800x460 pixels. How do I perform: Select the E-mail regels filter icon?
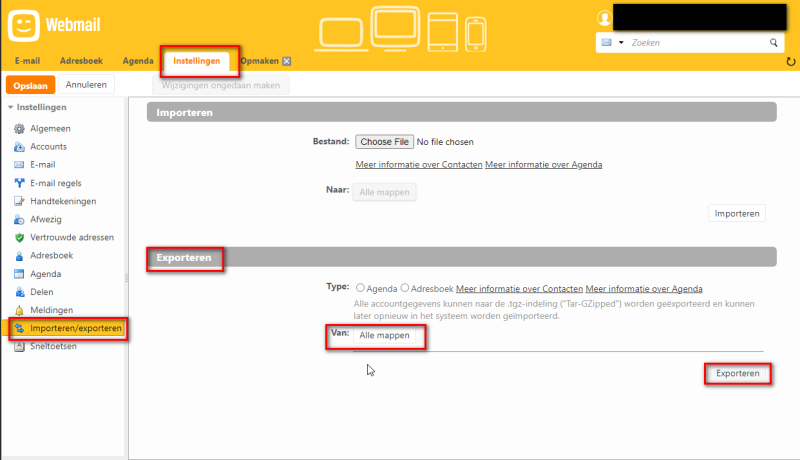[19, 183]
